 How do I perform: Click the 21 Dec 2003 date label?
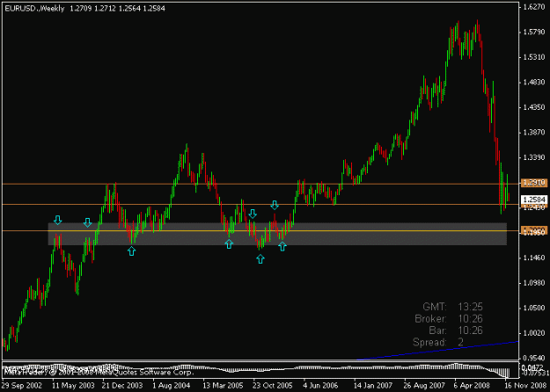click(x=122, y=386)
